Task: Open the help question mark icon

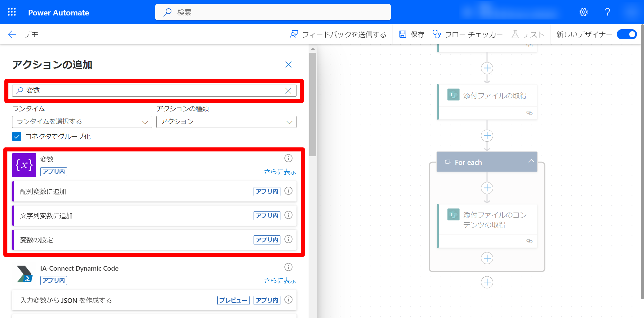Action: (x=607, y=12)
